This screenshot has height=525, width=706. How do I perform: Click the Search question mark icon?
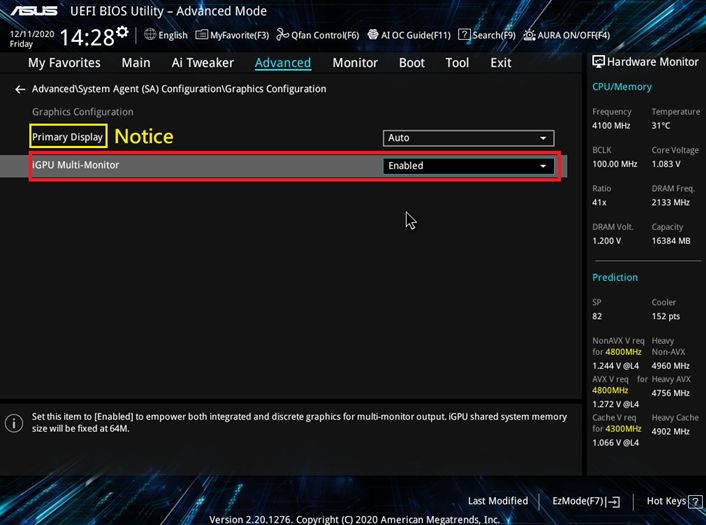pos(464,35)
